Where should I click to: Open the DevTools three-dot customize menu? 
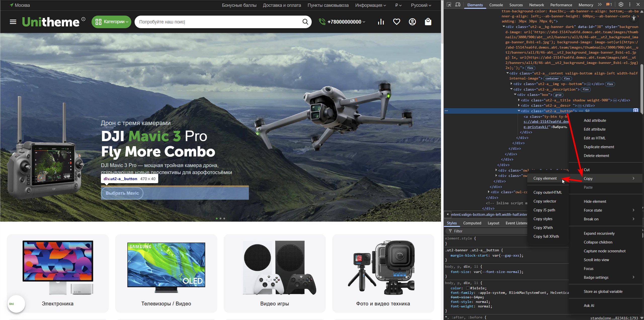(x=630, y=5)
